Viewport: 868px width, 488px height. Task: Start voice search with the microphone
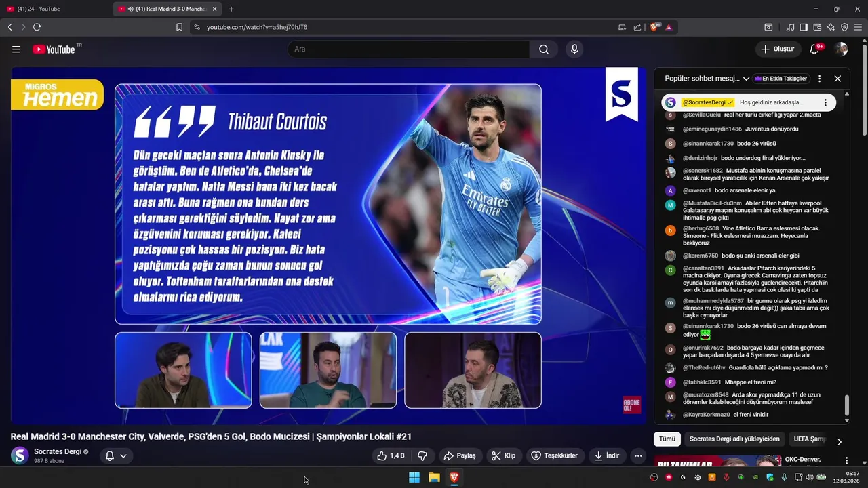(x=574, y=49)
